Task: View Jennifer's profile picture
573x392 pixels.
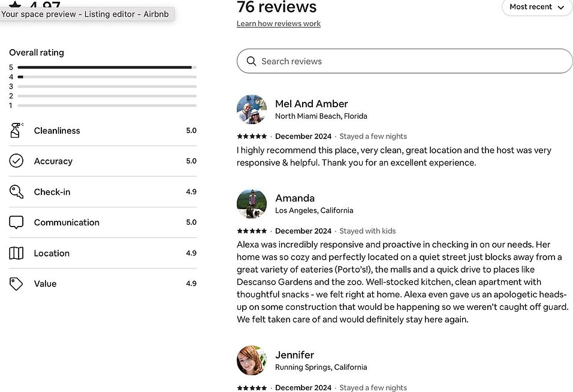Action: [251, 360]
